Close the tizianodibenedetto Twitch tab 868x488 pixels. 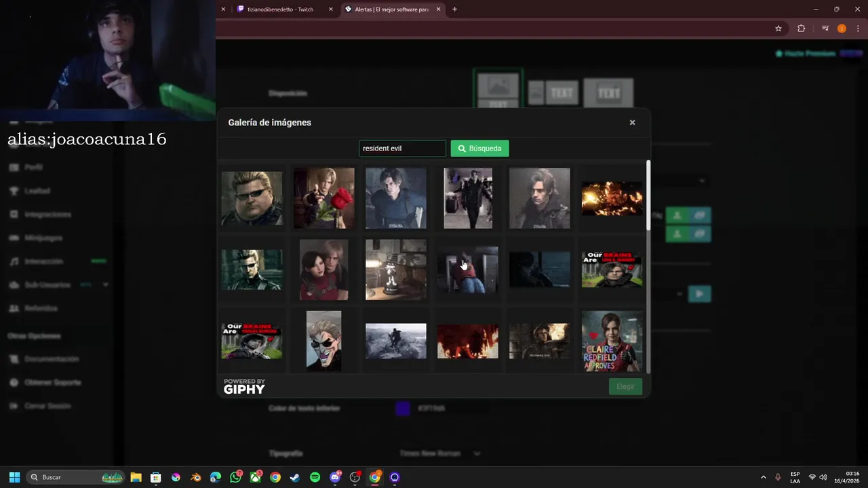[331, 9]
